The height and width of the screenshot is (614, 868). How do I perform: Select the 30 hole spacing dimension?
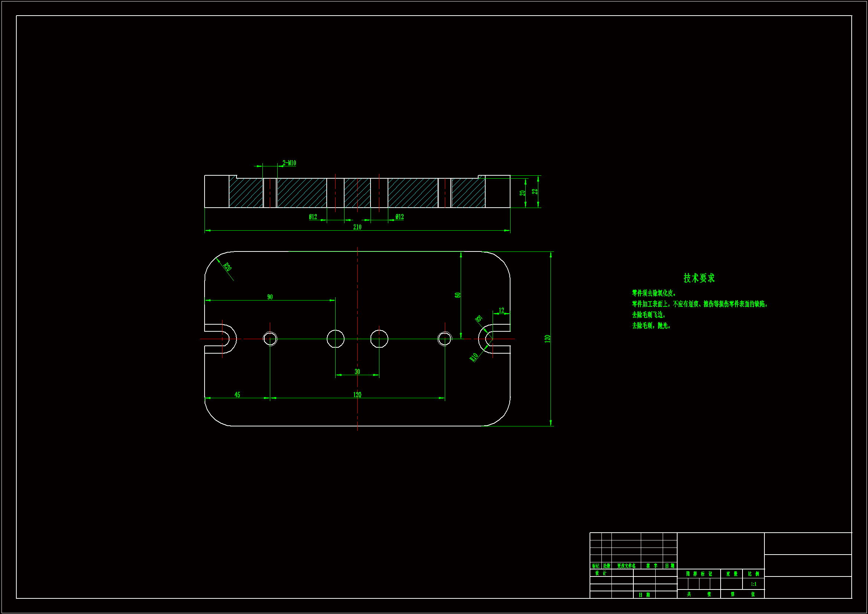[357, 371]
